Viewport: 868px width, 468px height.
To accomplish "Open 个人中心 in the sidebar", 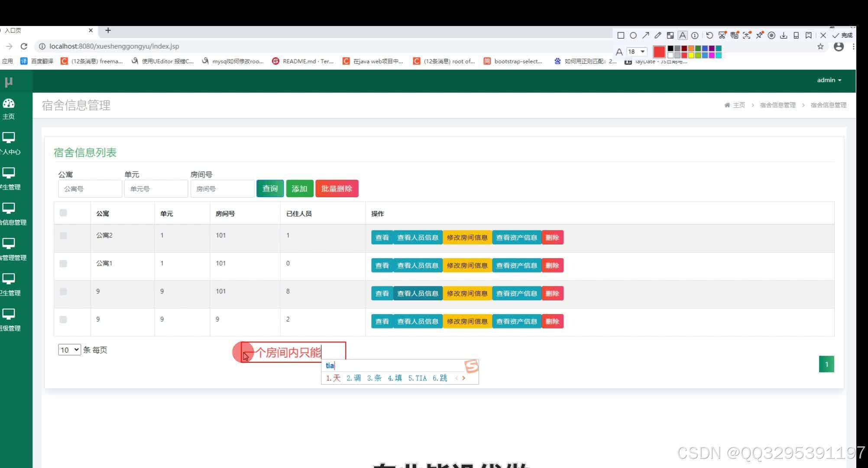I will pos(10,144).
